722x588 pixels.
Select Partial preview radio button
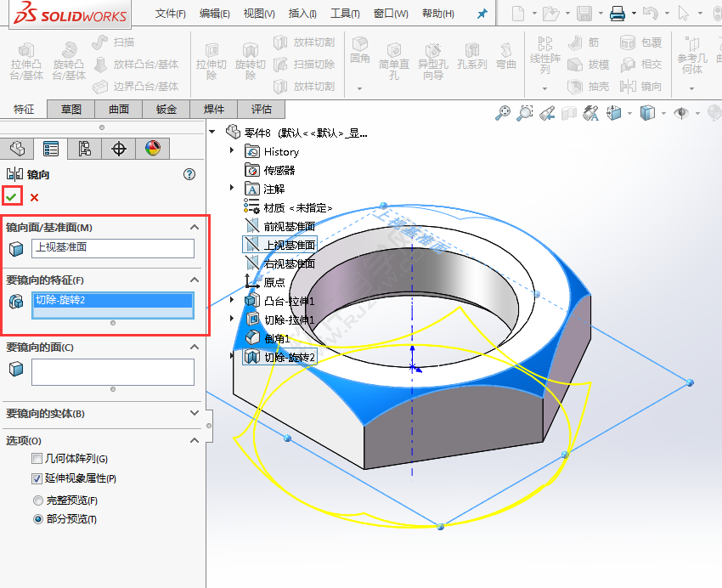38,519
